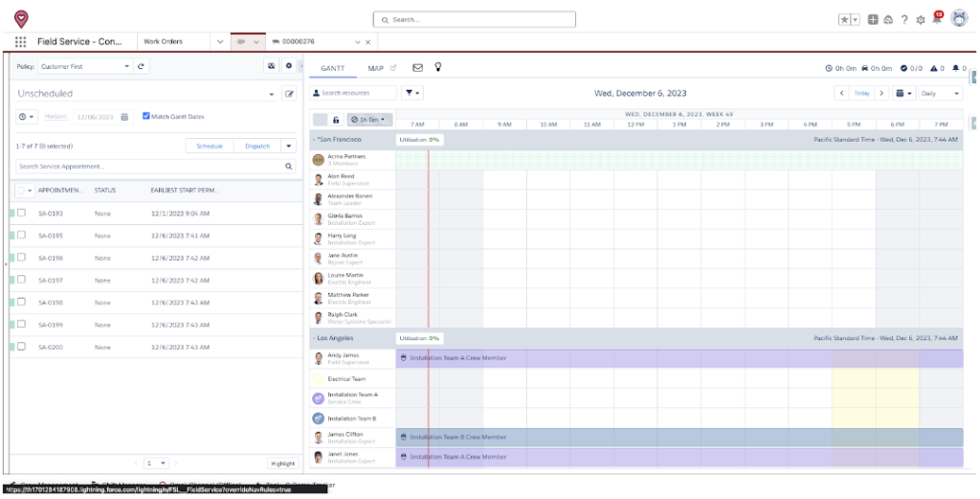Focus the Search resources field
The image size is (980, 499).
(x=354, y=93)
